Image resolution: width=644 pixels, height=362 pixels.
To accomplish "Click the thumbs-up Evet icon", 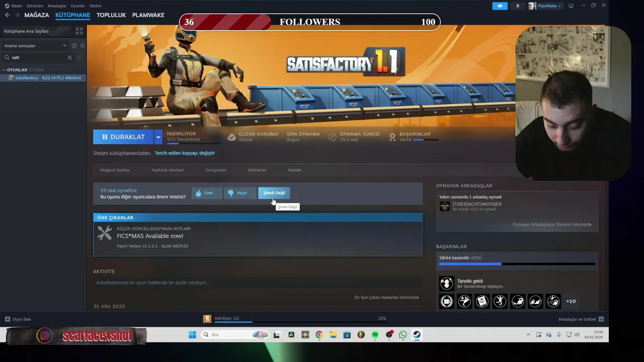I will coord(198,193).
